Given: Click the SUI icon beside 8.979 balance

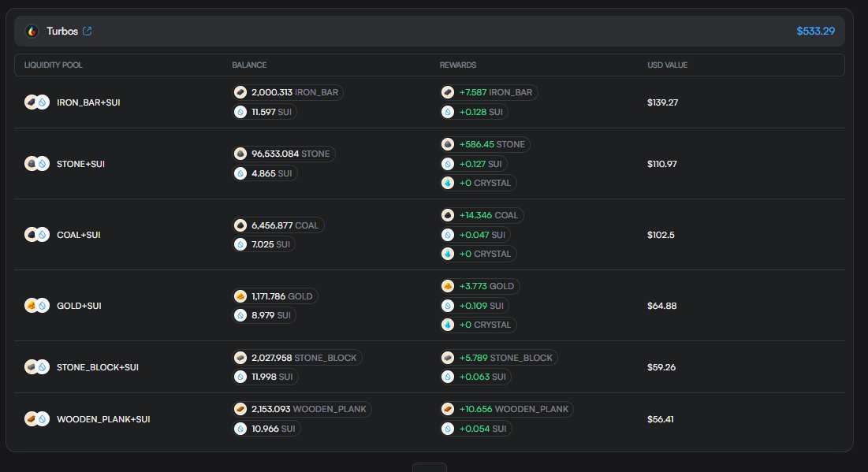Looking at the screenshot, I should pos(240,315).
